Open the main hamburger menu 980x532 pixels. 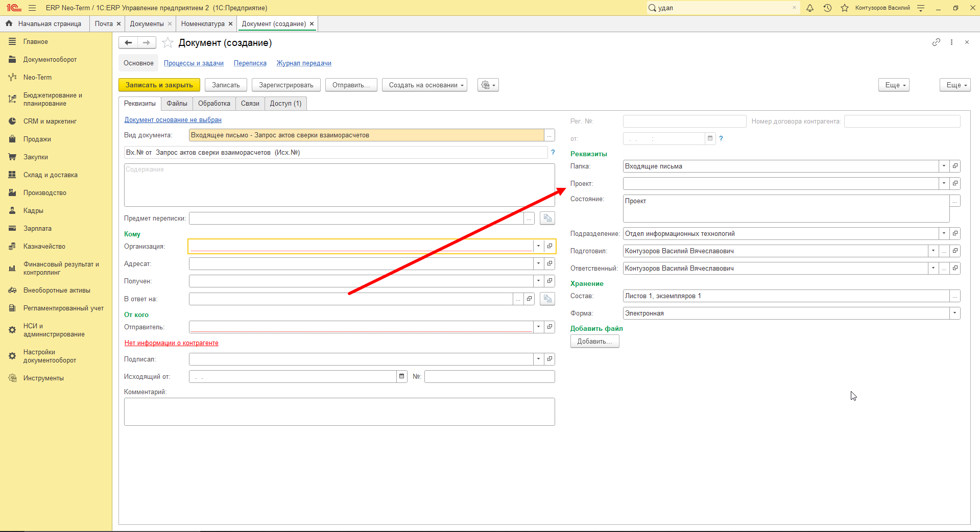(32, 8)
